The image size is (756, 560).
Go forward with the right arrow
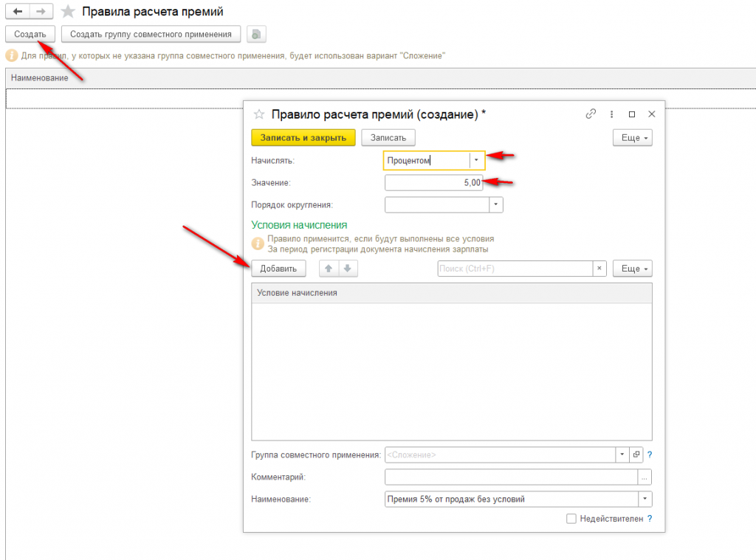(41, 11)
